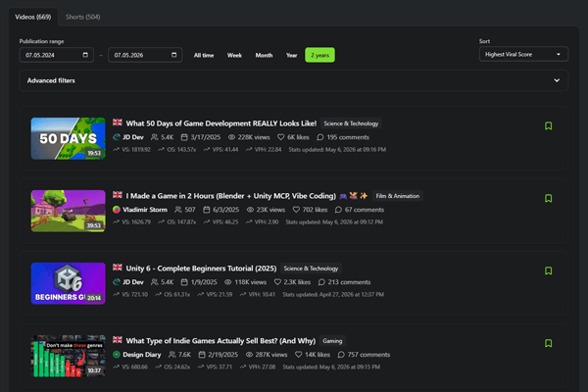Screen dimensions: 588x392
Task: Click heart icon beside 702 likes
Action: [x=296, y=210]
